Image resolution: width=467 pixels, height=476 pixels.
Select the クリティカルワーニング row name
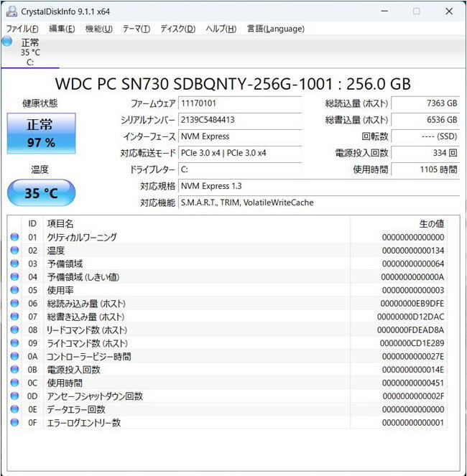82,237
